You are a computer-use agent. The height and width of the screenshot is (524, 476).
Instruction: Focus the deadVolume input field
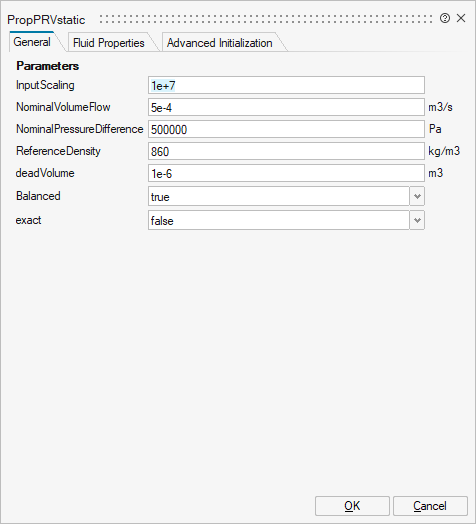pos(286,173)
